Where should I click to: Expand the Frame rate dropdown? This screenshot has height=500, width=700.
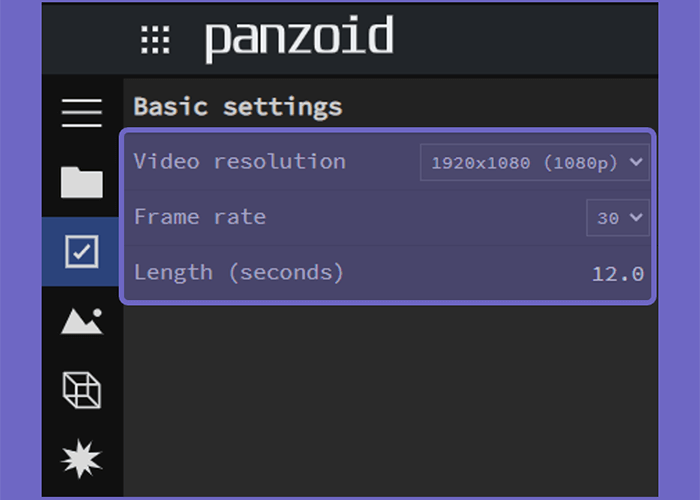[x=617, y=217]
